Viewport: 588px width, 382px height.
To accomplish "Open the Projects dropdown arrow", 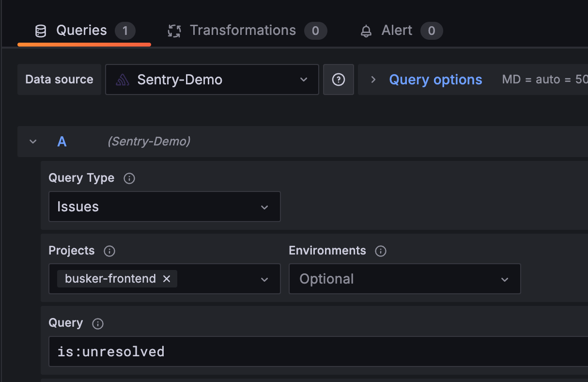I will click(264, 279).
